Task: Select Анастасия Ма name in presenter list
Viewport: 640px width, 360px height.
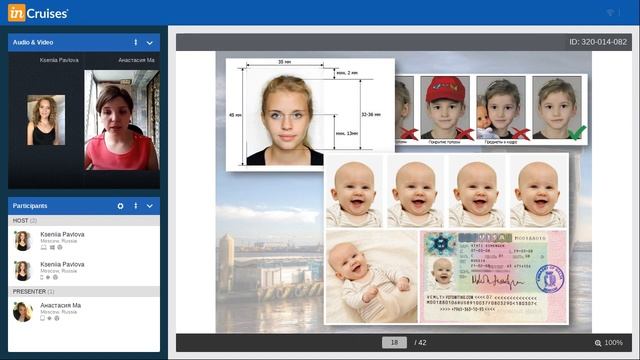Action: click(x=60, y=305)
